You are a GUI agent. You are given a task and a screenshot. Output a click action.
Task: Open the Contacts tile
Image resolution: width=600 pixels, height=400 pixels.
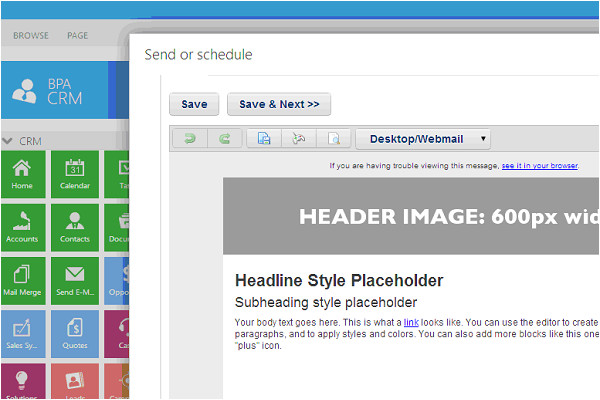pyautogui.click(x=75, y=228)
